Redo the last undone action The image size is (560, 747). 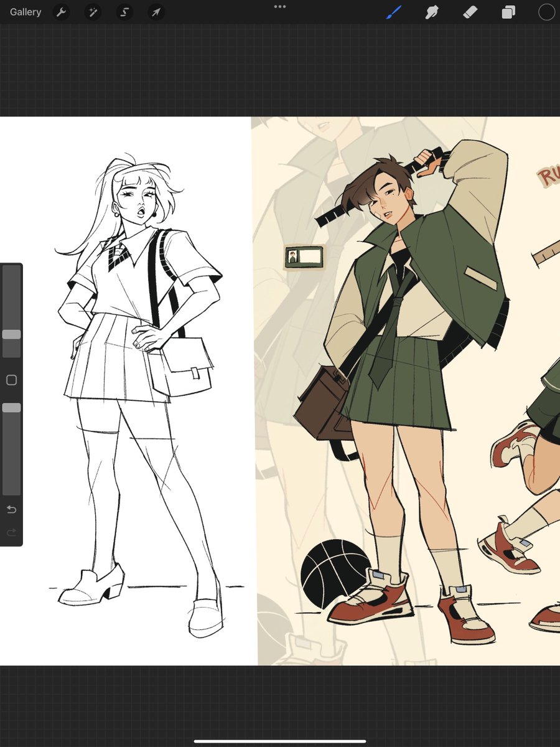(x=11, y=533)
